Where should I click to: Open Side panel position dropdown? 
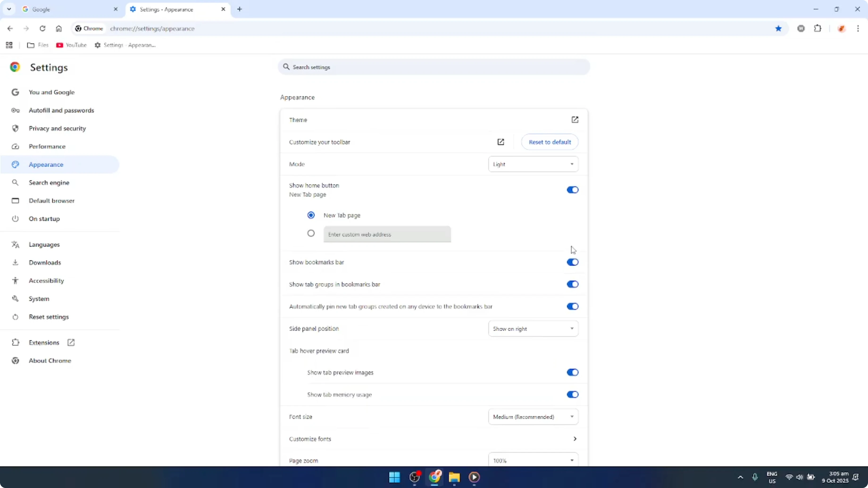pos(533,329)
